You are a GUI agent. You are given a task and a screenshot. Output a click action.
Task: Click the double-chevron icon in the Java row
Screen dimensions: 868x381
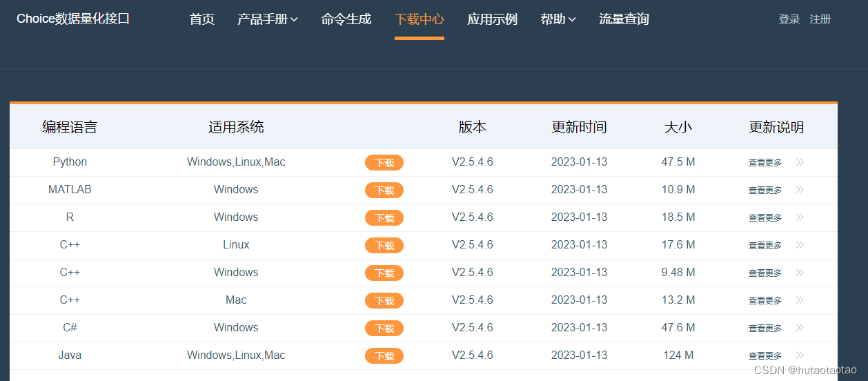pyautogui.click(x=800, y=355)
